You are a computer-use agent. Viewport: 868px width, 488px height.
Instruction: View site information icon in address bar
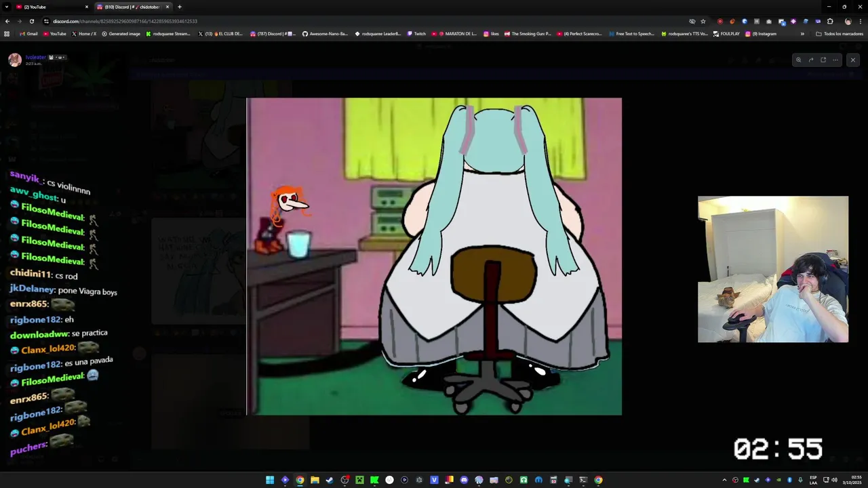[47, 21]
